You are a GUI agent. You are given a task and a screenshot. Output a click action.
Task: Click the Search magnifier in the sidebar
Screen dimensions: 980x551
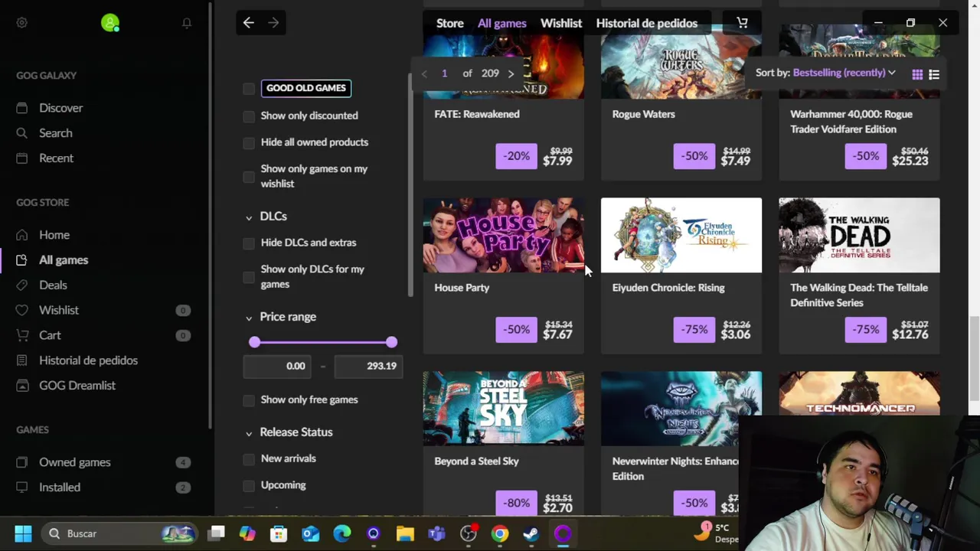(22, 133)
